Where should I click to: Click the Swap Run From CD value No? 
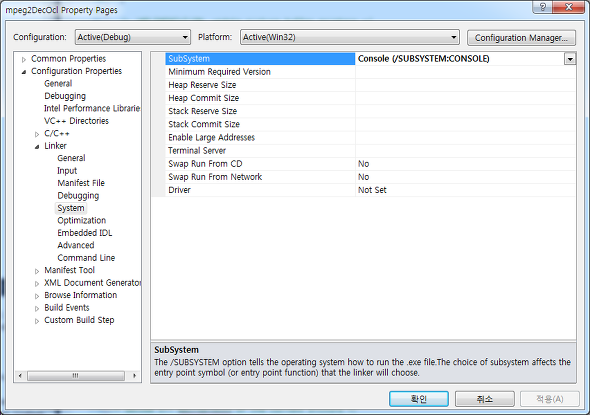click(x=363, y=164)
